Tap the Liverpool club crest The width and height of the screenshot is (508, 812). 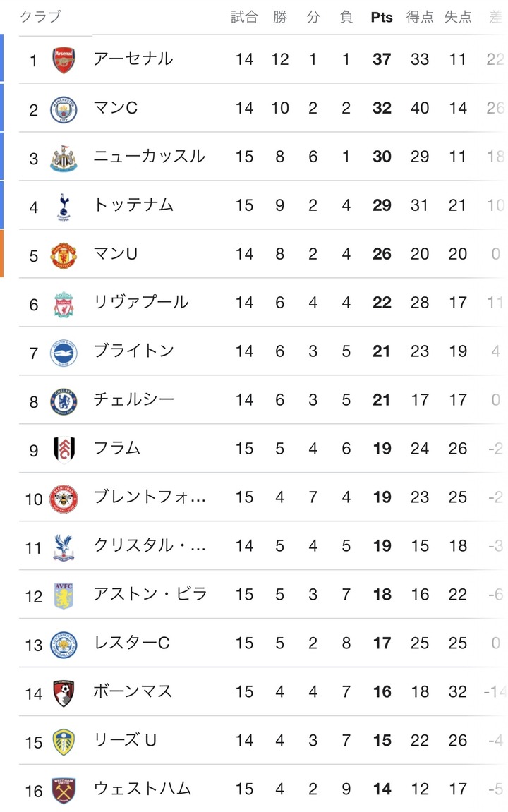click(x=64, y=303)
